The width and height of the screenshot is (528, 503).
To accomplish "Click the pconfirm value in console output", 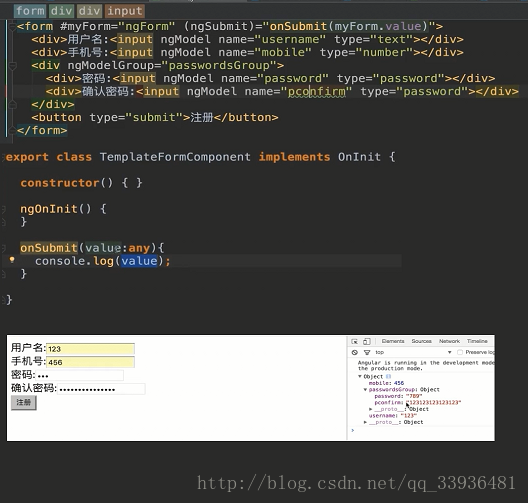I will pos(434,403).
